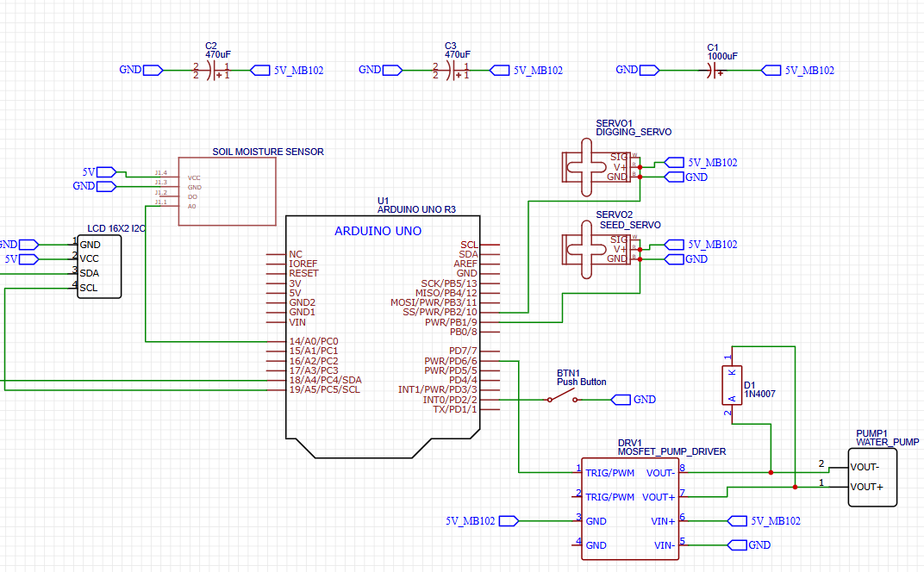The width and height of the screenshot is (924, 572).
Task: Click Arduino pin label VIN
Action: click(297, 322)
